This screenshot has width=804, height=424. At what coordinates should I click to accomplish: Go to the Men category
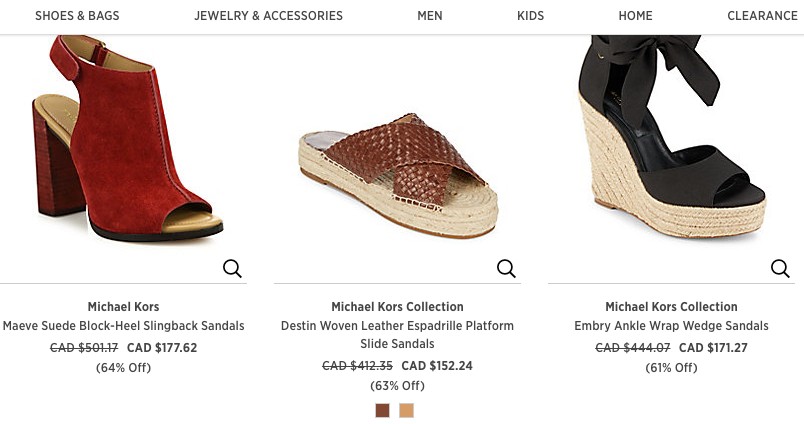coord(430,16)
